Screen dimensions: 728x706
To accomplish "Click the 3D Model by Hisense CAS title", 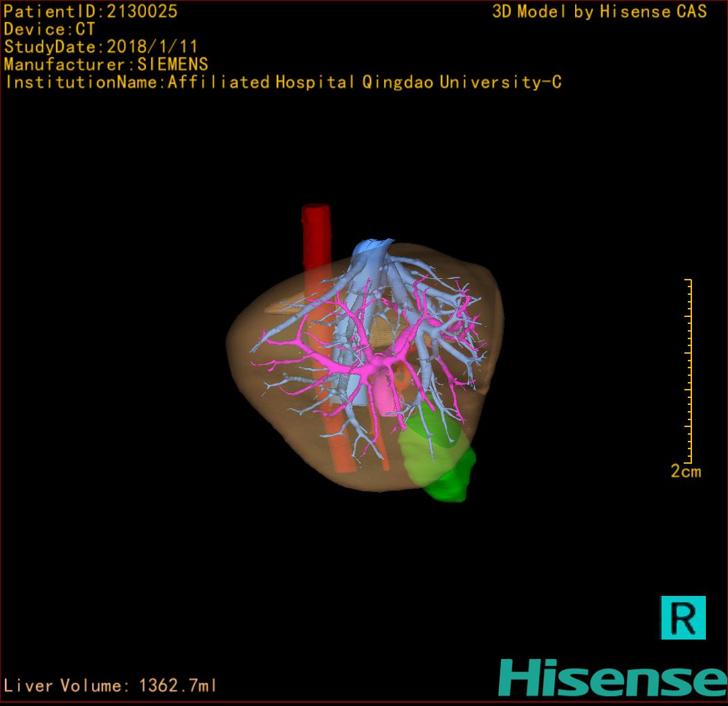I will [x=599, y=12].
